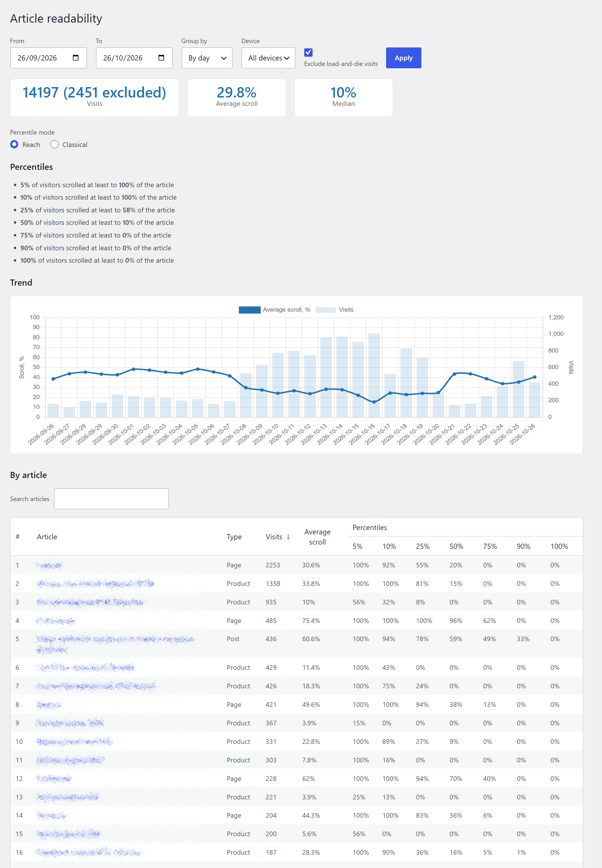Toggle the Visits legend swatch in chart

325,310
